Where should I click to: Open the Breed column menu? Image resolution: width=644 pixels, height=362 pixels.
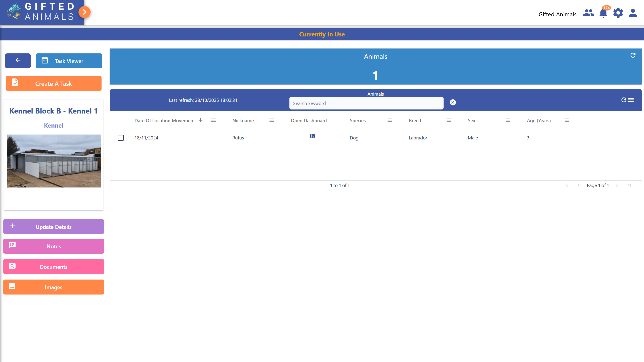click(x=449, y=120)
